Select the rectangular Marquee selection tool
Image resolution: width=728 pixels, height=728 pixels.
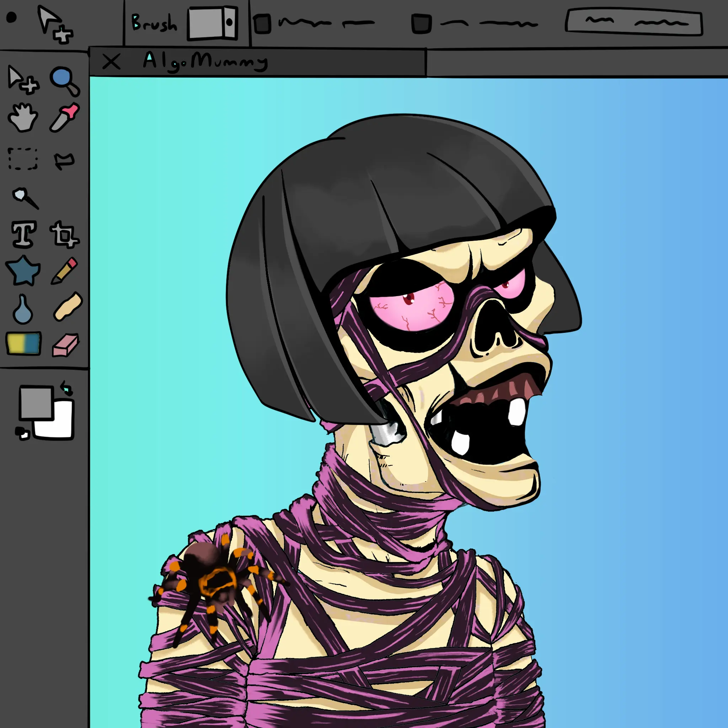pyautogui.click(x=23, y=159)
